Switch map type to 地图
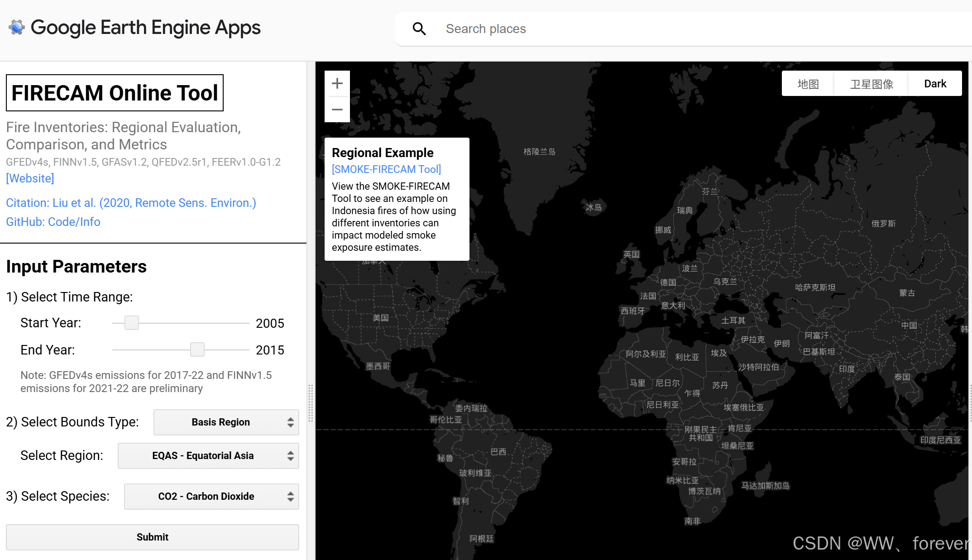 click(808, 84)
